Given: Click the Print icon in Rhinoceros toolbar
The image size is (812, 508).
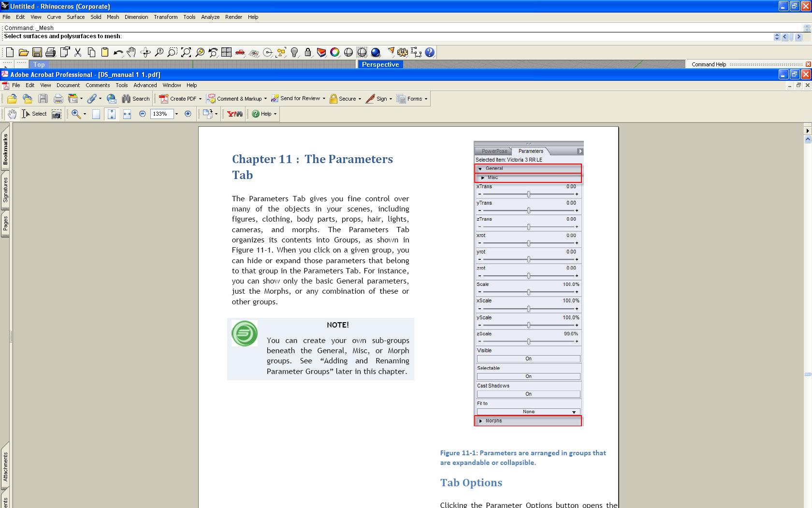Looking at the screenshot, I should point(50,52).
